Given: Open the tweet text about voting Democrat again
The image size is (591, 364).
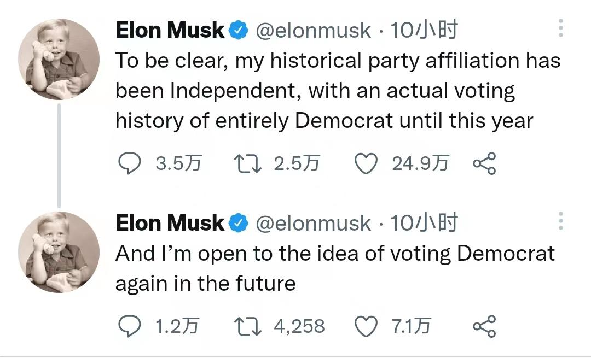Looking at the screenshot, I should pos(334,268).
